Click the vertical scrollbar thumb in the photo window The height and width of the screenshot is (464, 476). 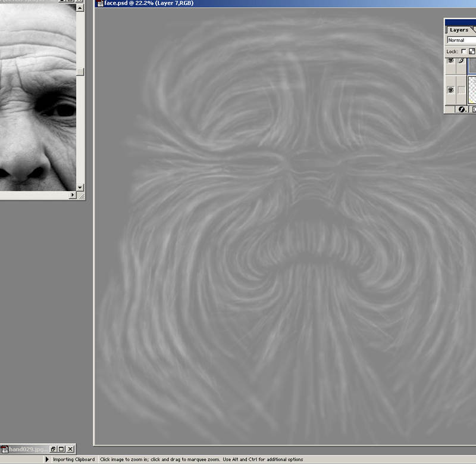[80, 71]
